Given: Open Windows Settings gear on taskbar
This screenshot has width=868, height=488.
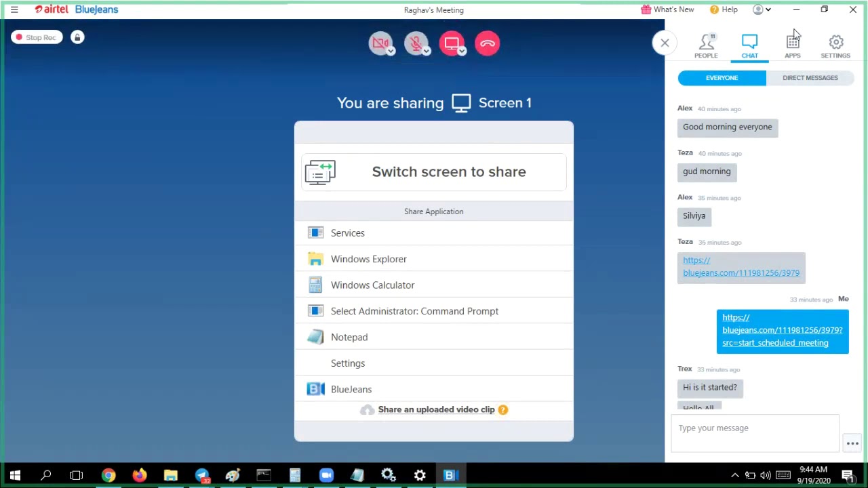Looking at the screenshot, I should [420, 475].
